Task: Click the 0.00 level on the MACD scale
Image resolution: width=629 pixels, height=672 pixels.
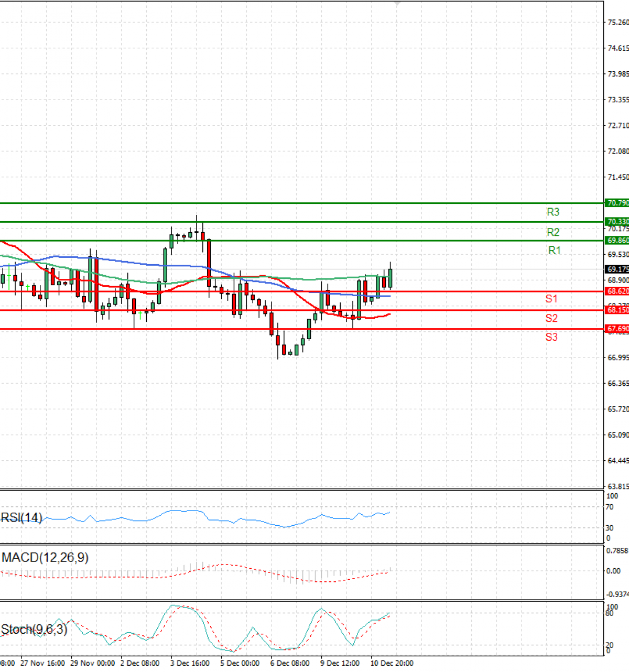Action: [614, 571]
